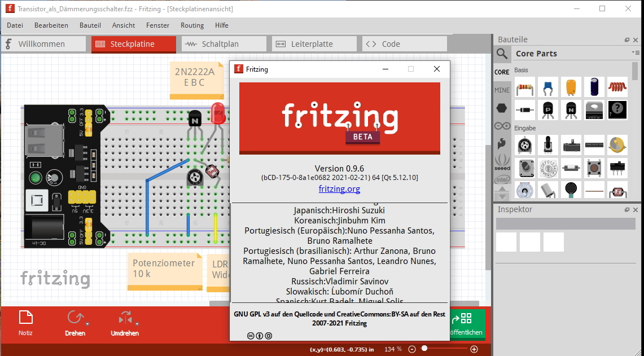Zoom out with the minus button

click(x=412, y=349)
